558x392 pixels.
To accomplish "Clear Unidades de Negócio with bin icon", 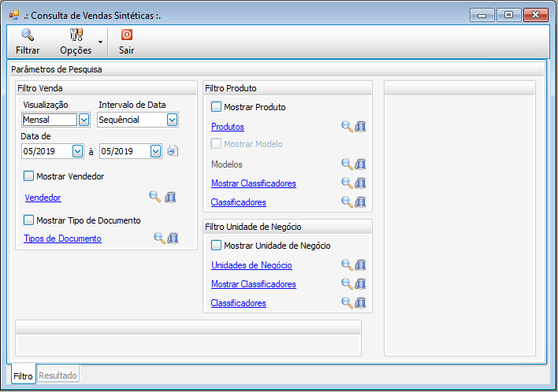I will pos(360,264).
